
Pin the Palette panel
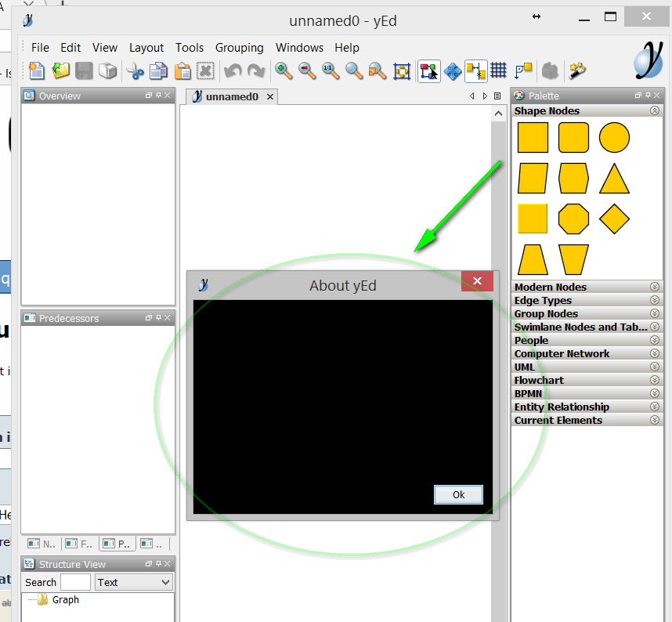point(648,95)
